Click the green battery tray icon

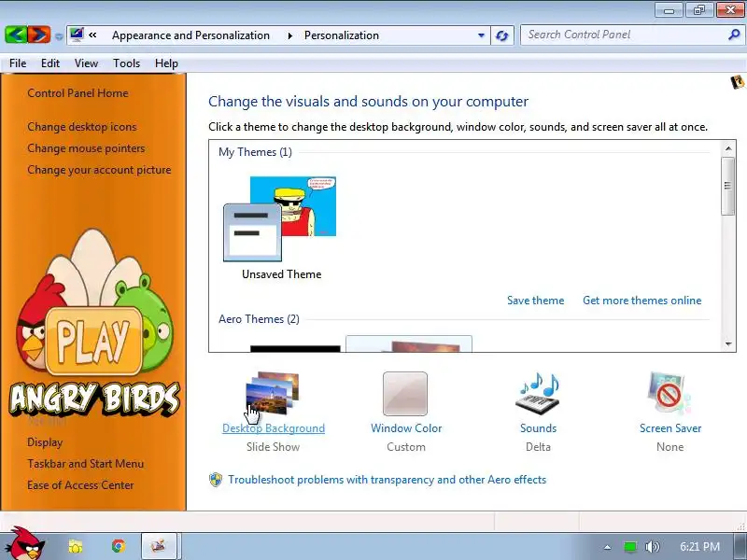tap(629, 547)
